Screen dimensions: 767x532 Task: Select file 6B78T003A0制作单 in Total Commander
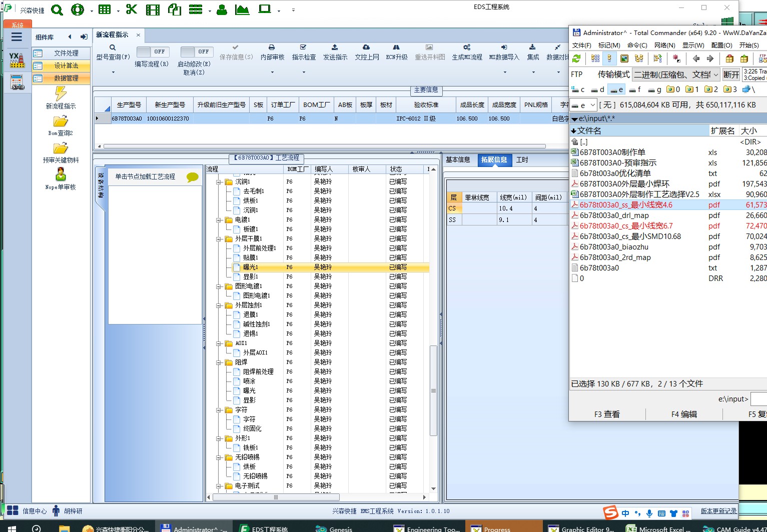coord(612,152)
